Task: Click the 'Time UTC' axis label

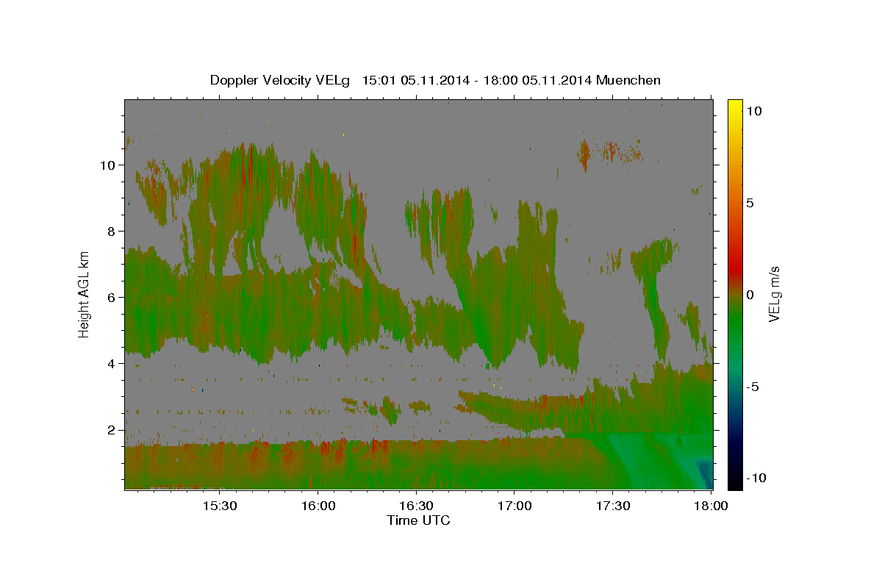Action: [418, 520]
